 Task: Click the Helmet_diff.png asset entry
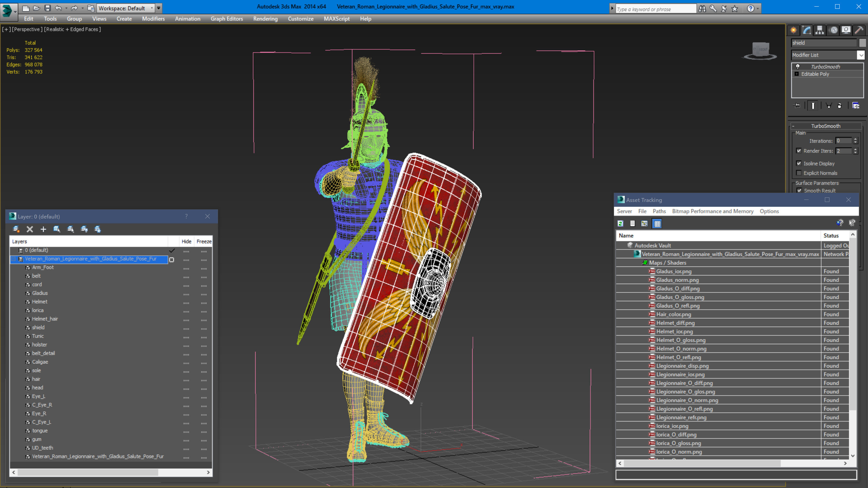pos(675,323)
